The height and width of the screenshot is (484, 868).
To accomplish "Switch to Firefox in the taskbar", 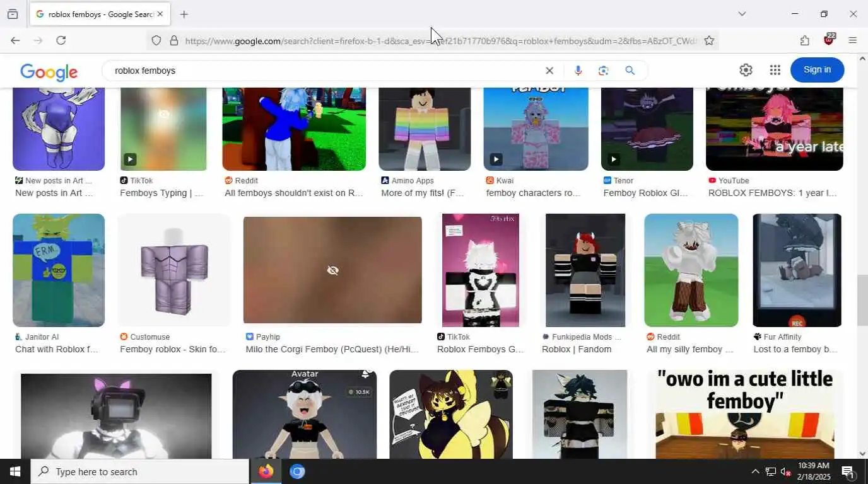I will pyautogui.click(x=266, y=471).
